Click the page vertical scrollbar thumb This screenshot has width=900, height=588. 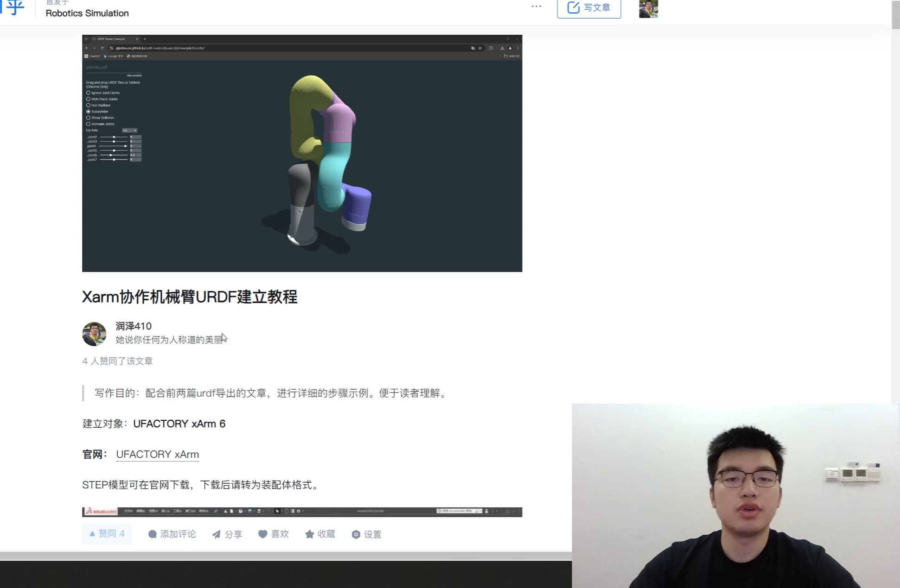point(895,14)
